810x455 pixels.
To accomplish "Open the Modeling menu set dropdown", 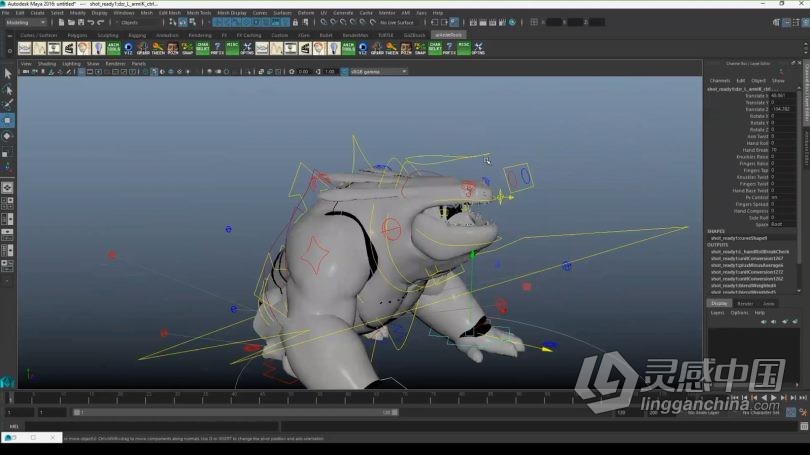I will click(x=26, y=22).
